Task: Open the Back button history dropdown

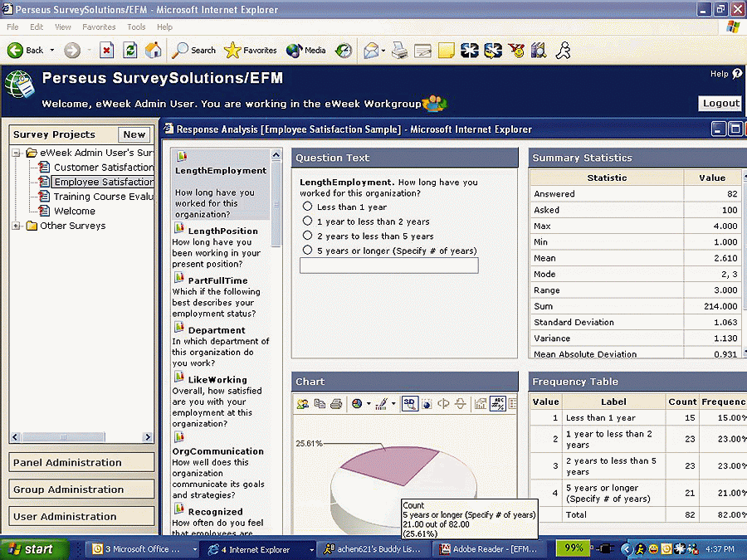Action: pos(52,50)
